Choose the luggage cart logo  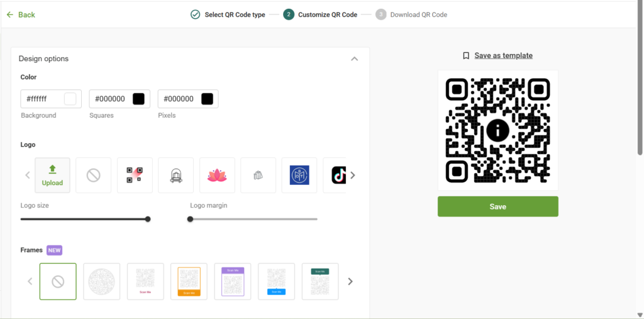[x=176, y=176]
